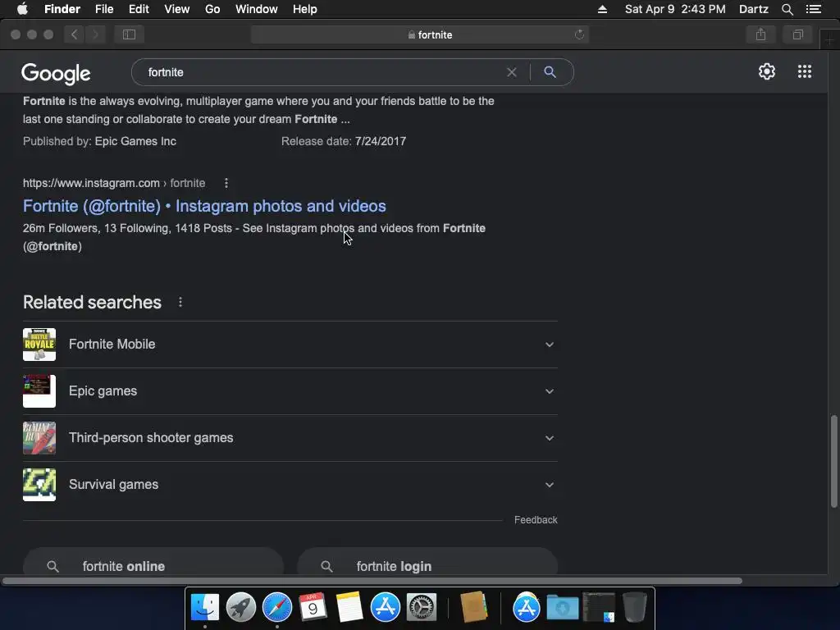The image size is (840, 630).
Task: Open the Window menu
Action: click(x=257, y=9)
